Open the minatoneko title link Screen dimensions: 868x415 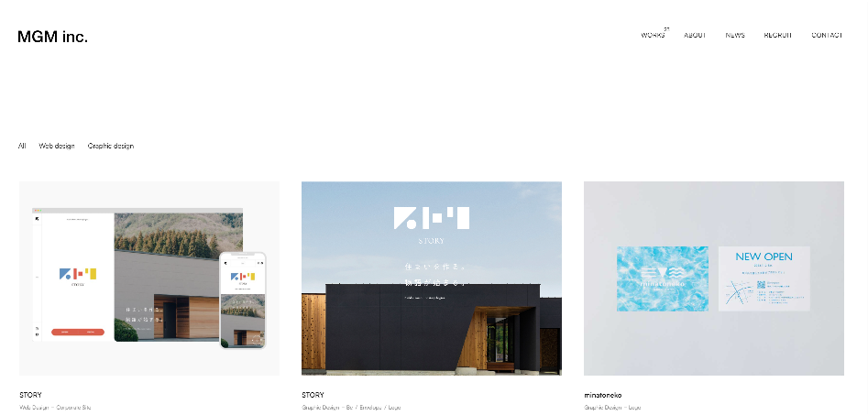[x=603, y=395]
